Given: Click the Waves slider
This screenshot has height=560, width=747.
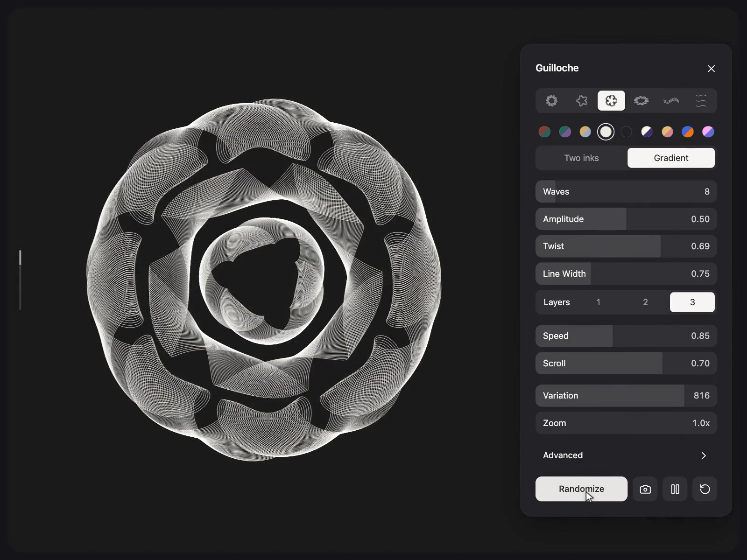Looking at the screenshot, I should (x=626, y=192).
